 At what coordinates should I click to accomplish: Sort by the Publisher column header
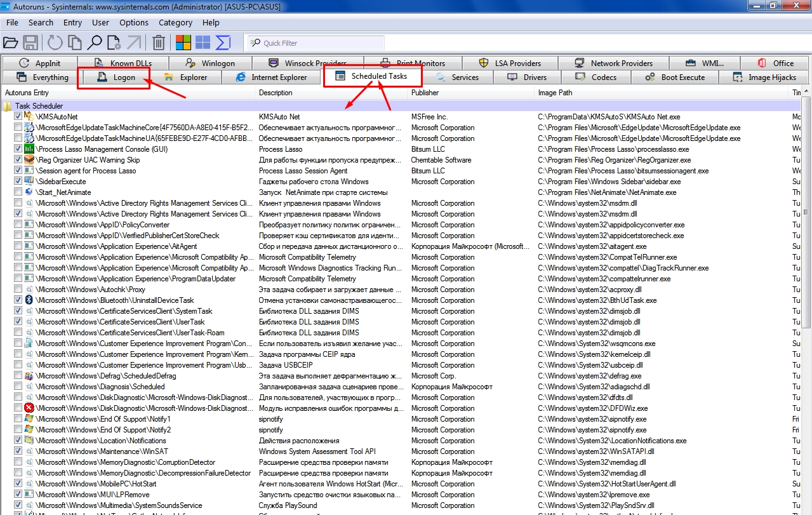[471, 93]
